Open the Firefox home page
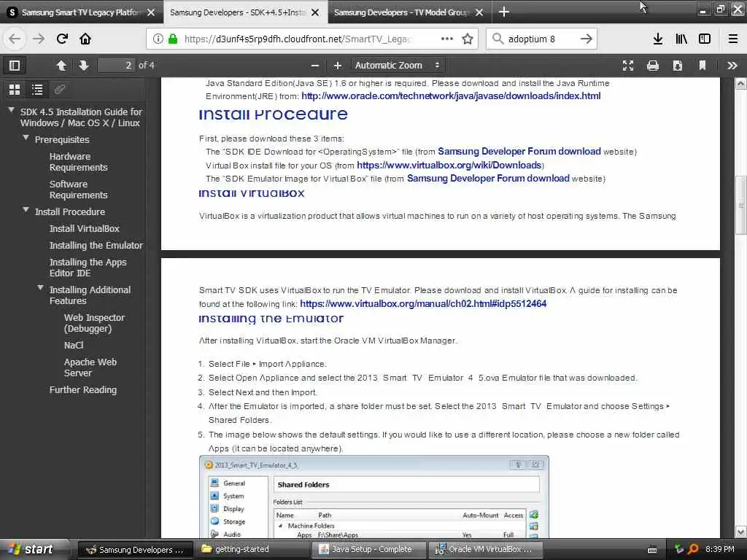 85,39
